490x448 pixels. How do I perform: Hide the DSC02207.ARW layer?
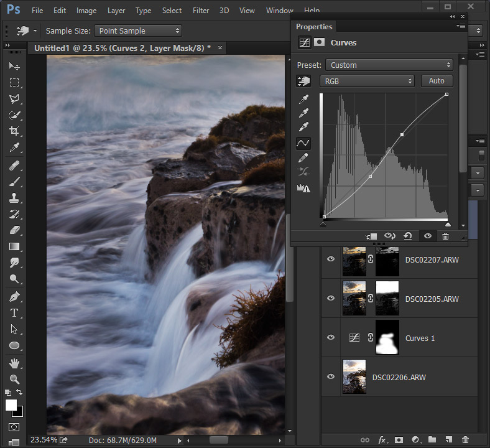[331, 259]
